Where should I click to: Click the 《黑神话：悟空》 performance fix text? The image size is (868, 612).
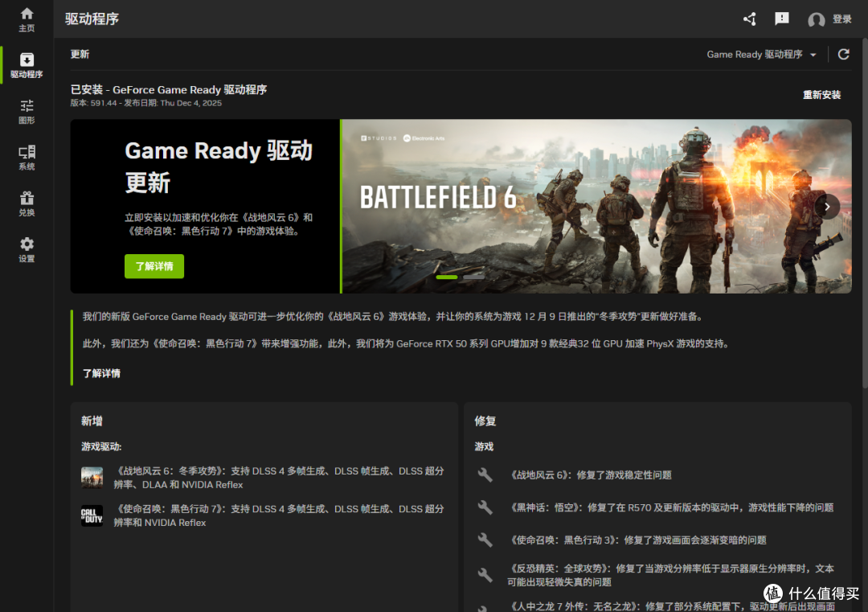tap(670, 507)
